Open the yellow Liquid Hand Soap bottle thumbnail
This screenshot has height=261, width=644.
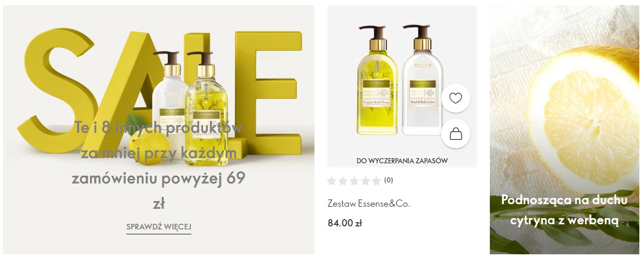378,80
